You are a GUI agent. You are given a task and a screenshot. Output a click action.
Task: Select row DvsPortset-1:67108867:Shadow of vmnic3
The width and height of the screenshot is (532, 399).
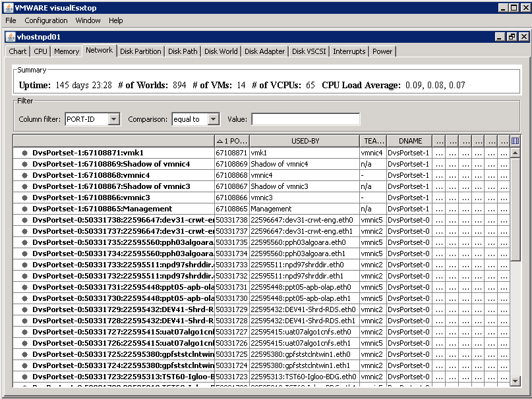click(262, 186)
